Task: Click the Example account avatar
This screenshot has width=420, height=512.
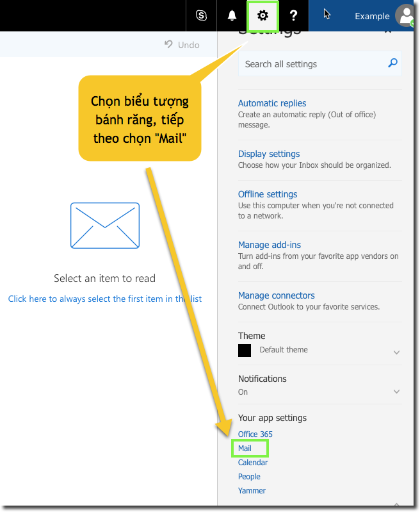Action: point(405,16)
